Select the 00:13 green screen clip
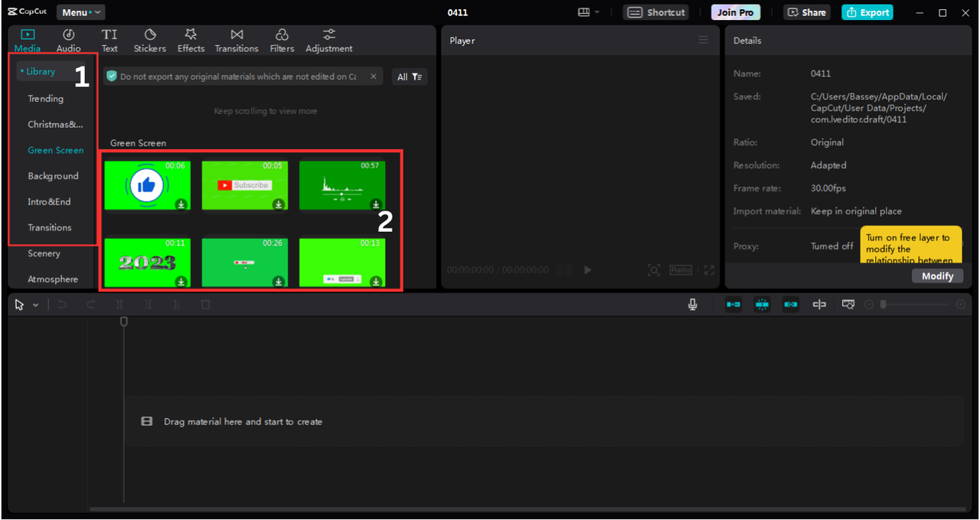This screenshot has width=980, height=520. click(342, 263)
